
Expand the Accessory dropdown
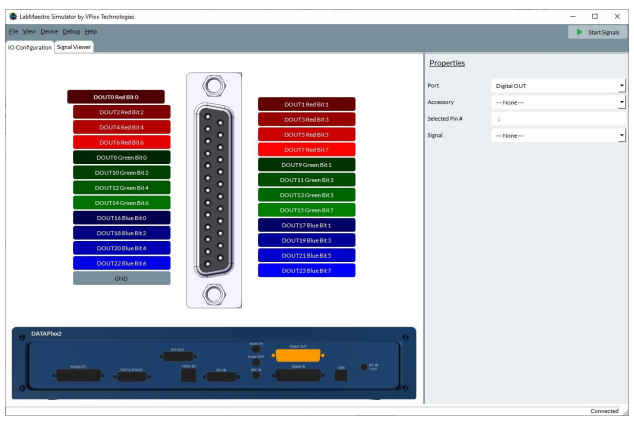[x=559, y=102]
